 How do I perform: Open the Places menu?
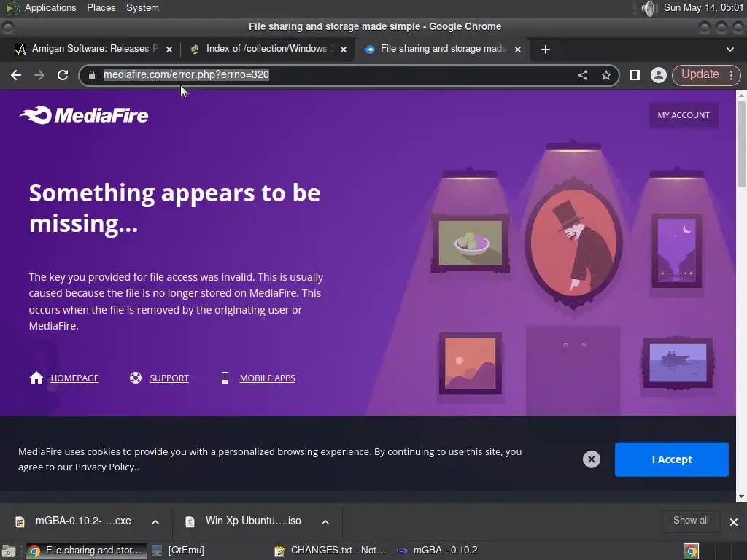point(101,7)
